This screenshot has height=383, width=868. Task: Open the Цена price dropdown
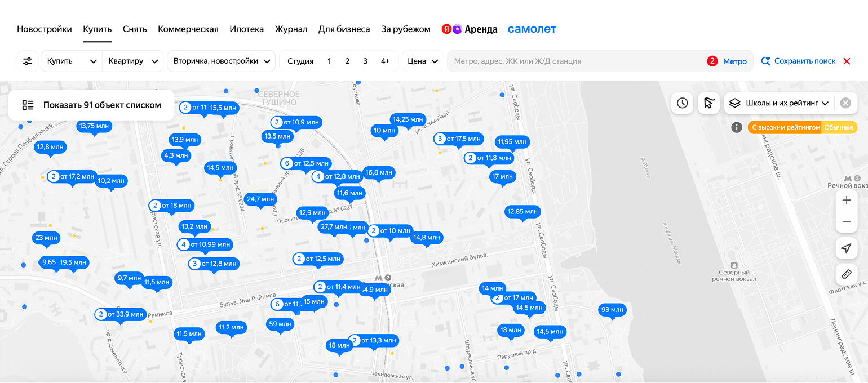click(x=423, y=61)
